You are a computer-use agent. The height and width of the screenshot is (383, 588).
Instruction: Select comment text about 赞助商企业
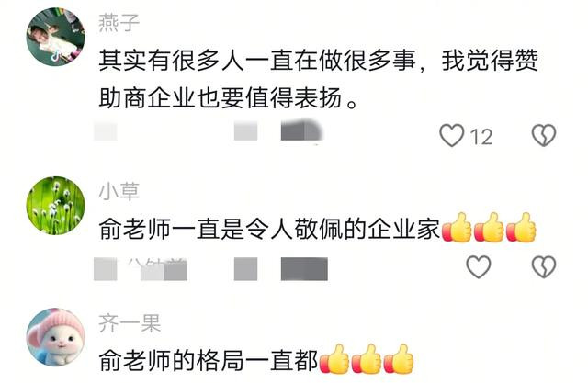[319, 80]
